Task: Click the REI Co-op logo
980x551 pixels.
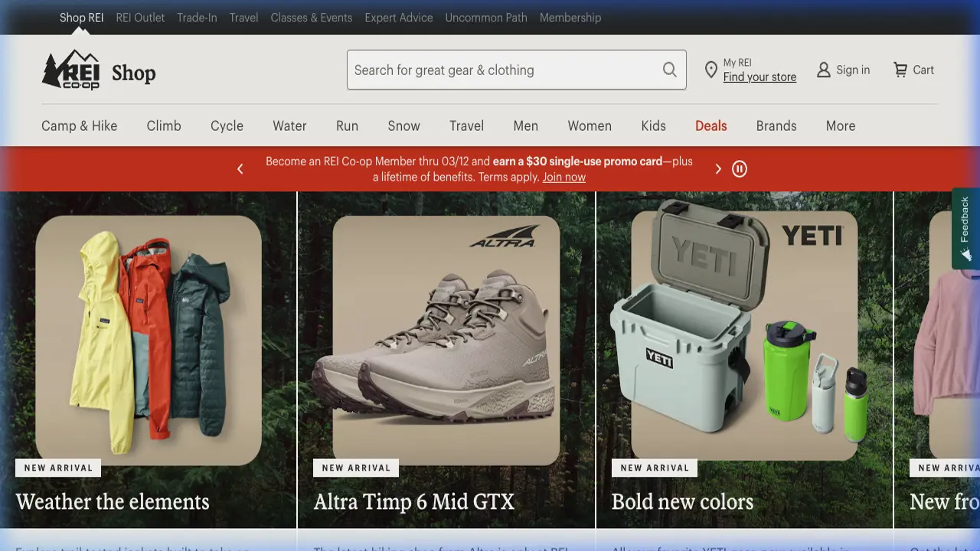Action: (71, 70)
